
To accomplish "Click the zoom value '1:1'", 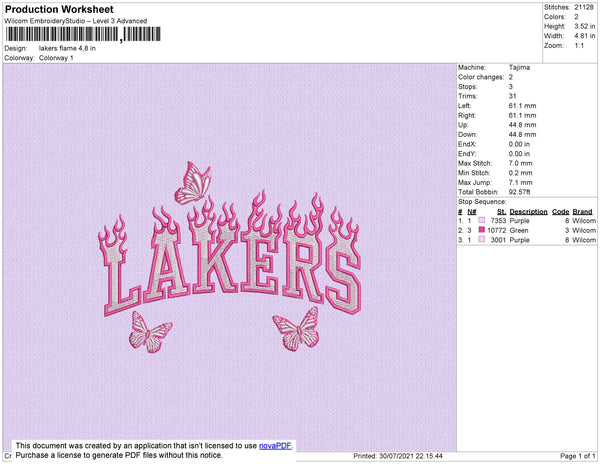I will (579, 46).
